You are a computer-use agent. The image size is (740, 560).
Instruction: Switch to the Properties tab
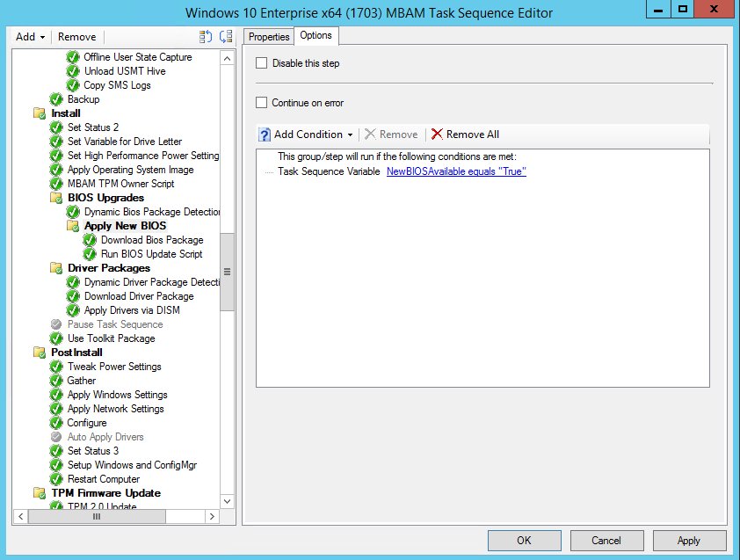(x=269, y=37)
